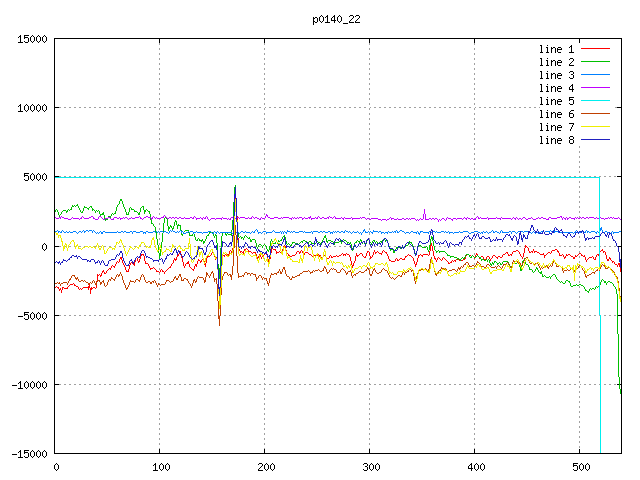Screen dimensions: 640x480
Task: Click the 15000 y-axis tick label
Action: pyautogui.click(x=31, y=39)
